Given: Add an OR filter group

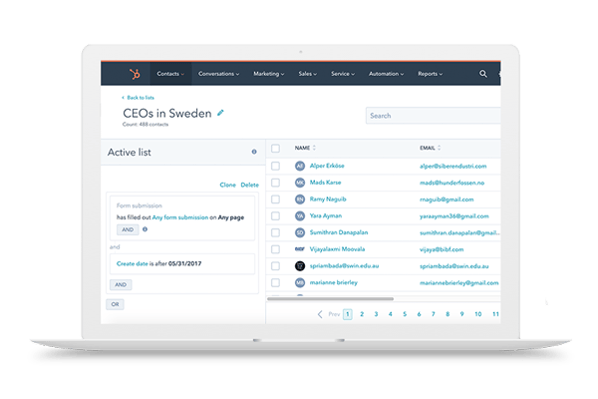Looking at the screenshot, I should 115,304.
